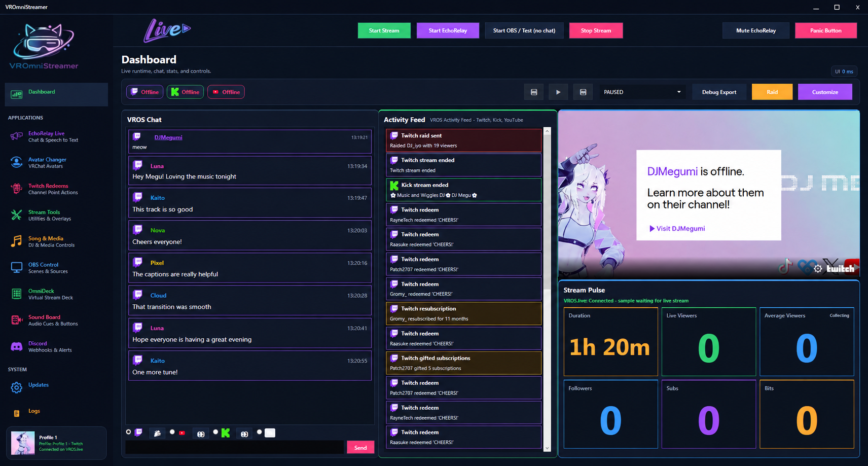Select the last radio button by white box
This screenshot has height=466, width=868.
tap(260, 432)
